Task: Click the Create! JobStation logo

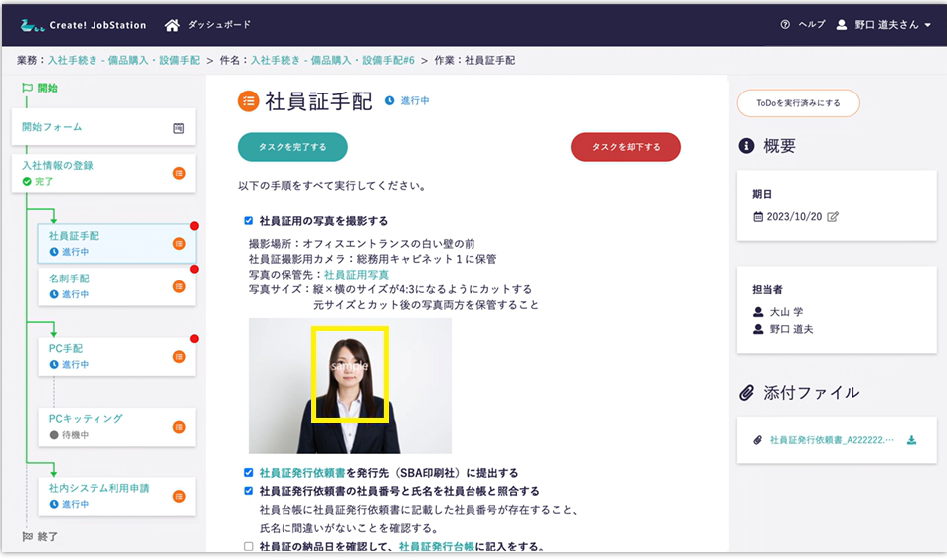Action: (84, 25)
